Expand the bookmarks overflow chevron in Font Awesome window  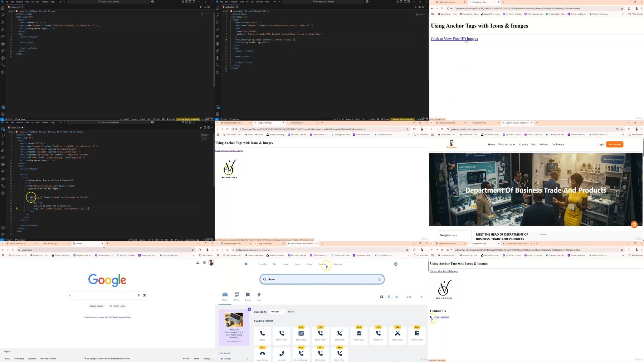pos(408,255)
